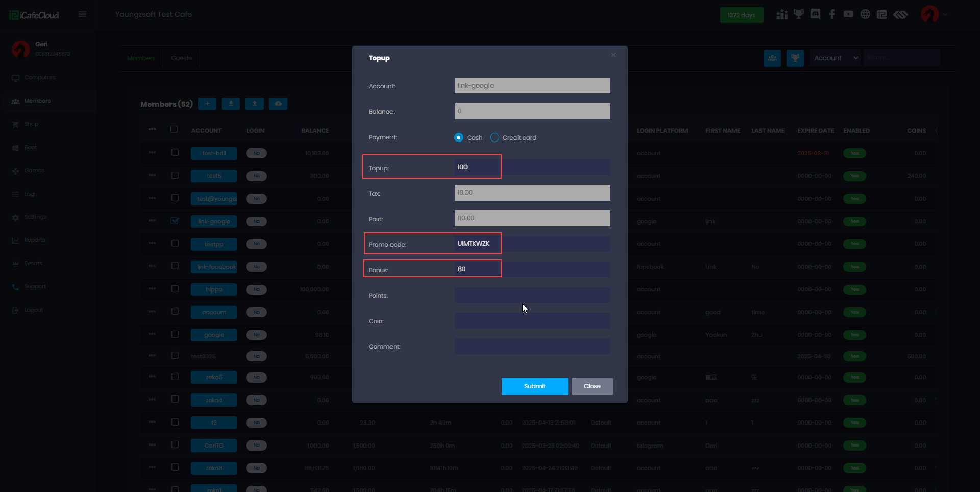Open the YouTube icon in header
980x492 pixels.
tap(848, 14)
